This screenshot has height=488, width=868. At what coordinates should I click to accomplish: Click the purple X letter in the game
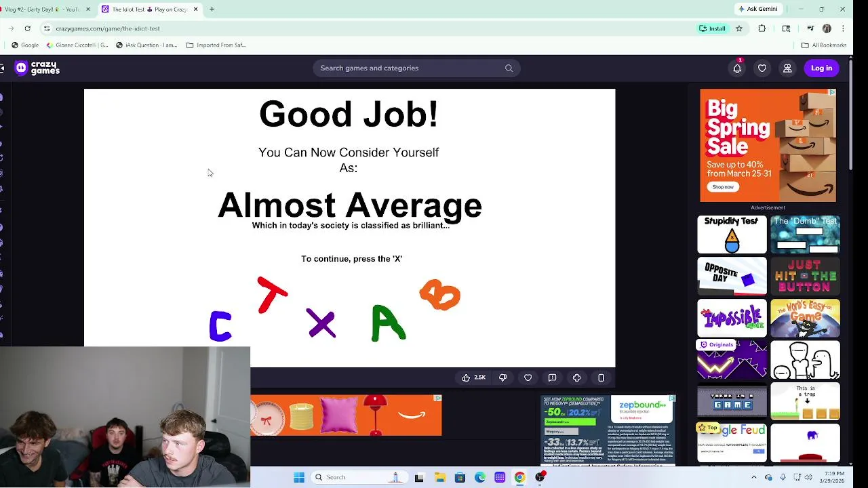click(x=321, y=323)
